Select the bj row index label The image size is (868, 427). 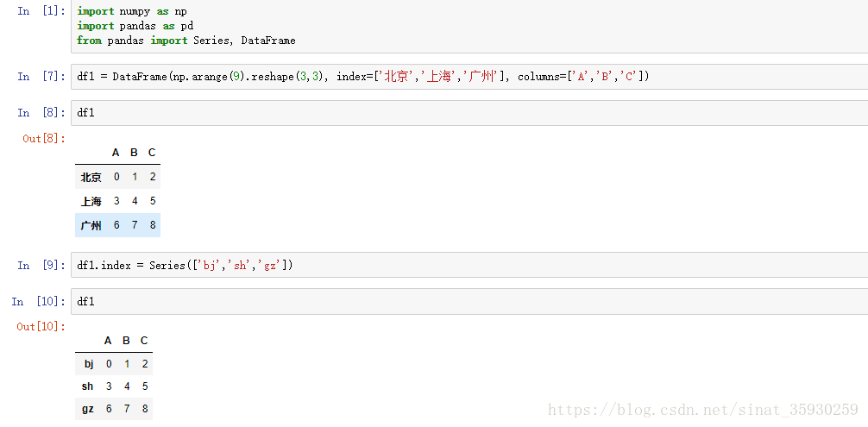pyautogui.click(x=88, y=364)
